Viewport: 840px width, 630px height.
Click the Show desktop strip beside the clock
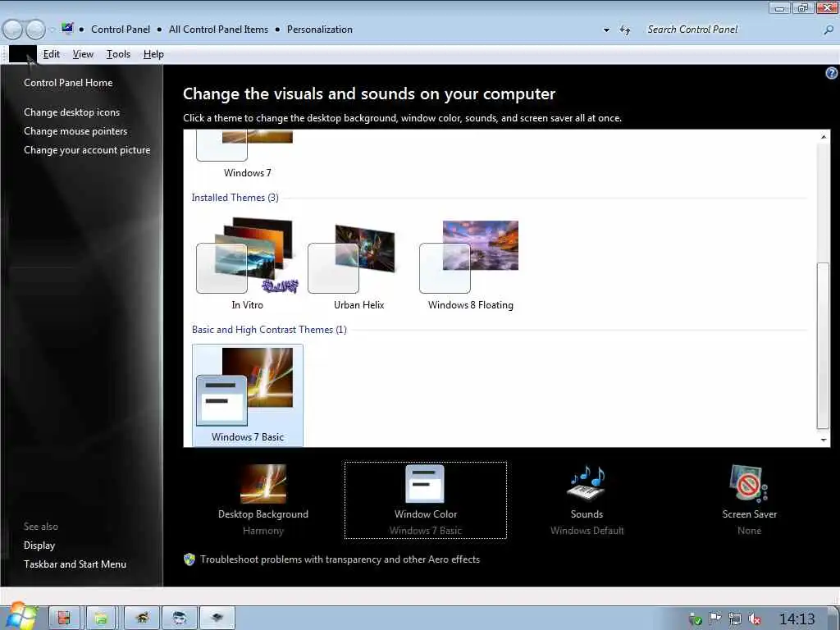(835, 619)
